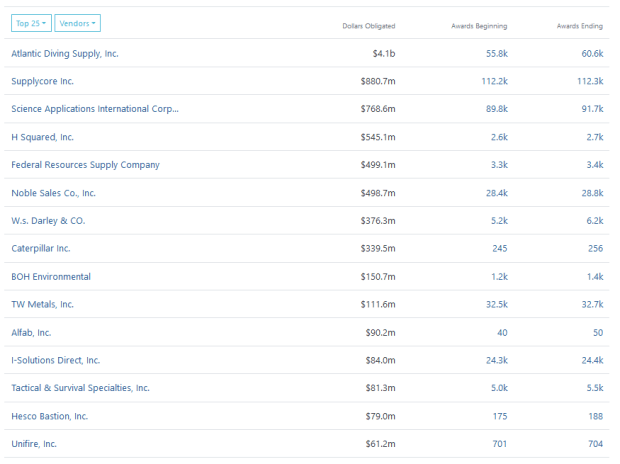Click 55.8k awards beginning for Atlantic Diving

coord(496,53)
